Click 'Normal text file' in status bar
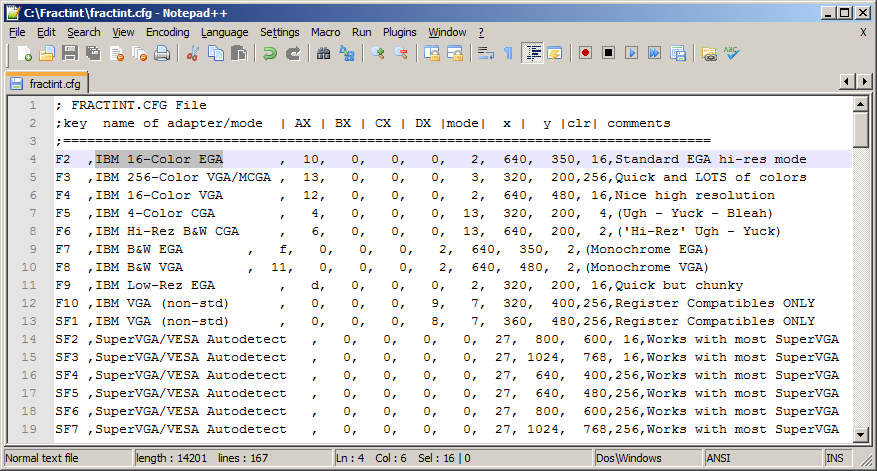 coord(42,458)
